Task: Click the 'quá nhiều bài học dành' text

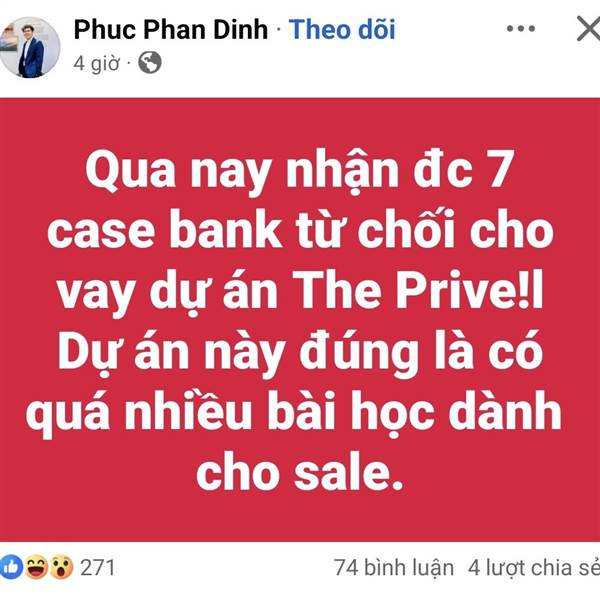Action: coord(294,413)
